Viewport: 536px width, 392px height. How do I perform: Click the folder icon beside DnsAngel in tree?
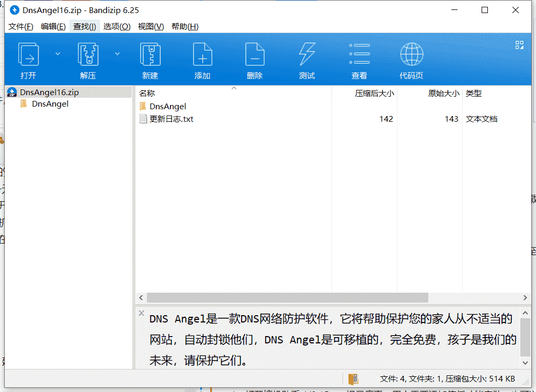tap(24, 104)
